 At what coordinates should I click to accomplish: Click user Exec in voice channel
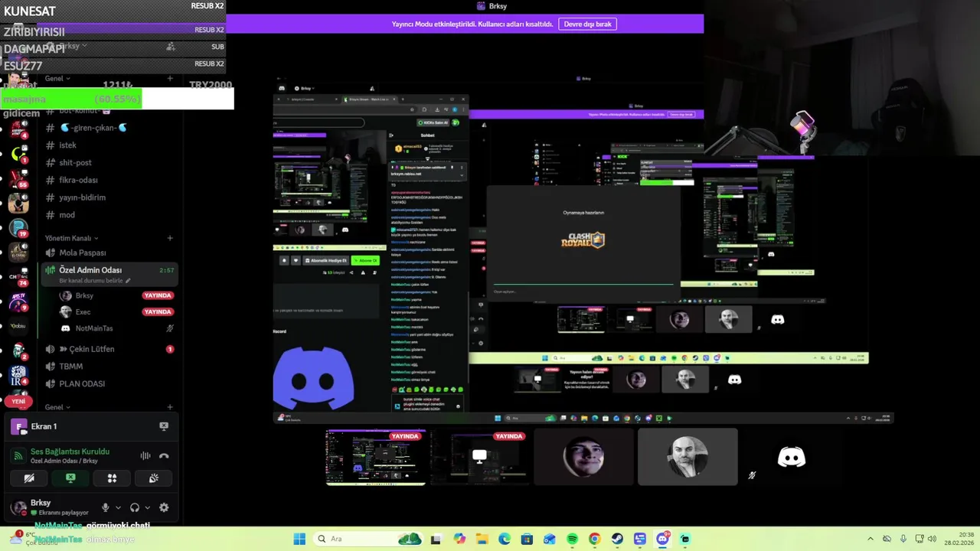tap(83, 312)
